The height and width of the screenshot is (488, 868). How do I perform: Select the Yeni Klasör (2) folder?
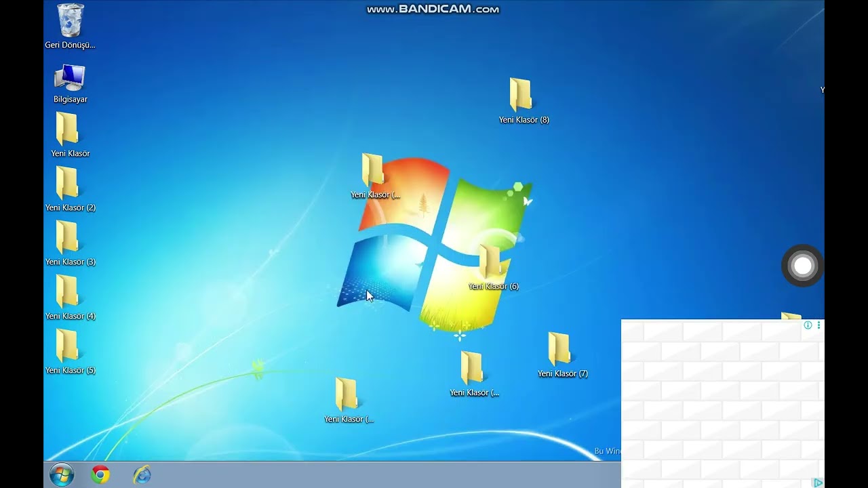click(x=70, y=189)
